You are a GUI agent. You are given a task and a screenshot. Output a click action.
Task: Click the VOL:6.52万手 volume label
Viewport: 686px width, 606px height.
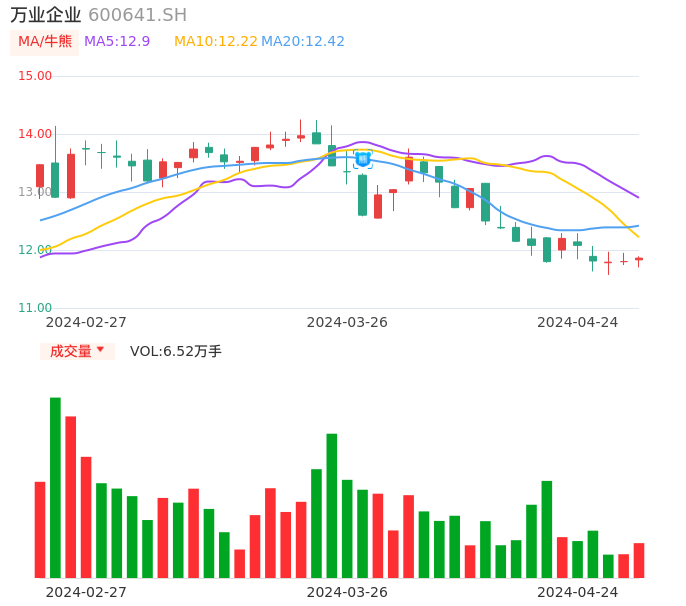[x=176, y=351]
